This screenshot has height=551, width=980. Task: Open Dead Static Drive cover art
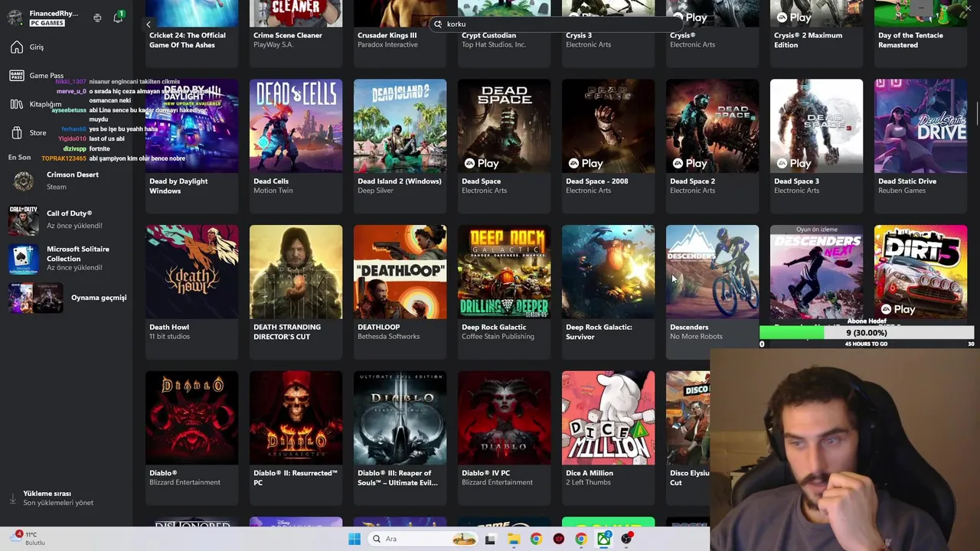pyautogui.click(x=920, y=126)
